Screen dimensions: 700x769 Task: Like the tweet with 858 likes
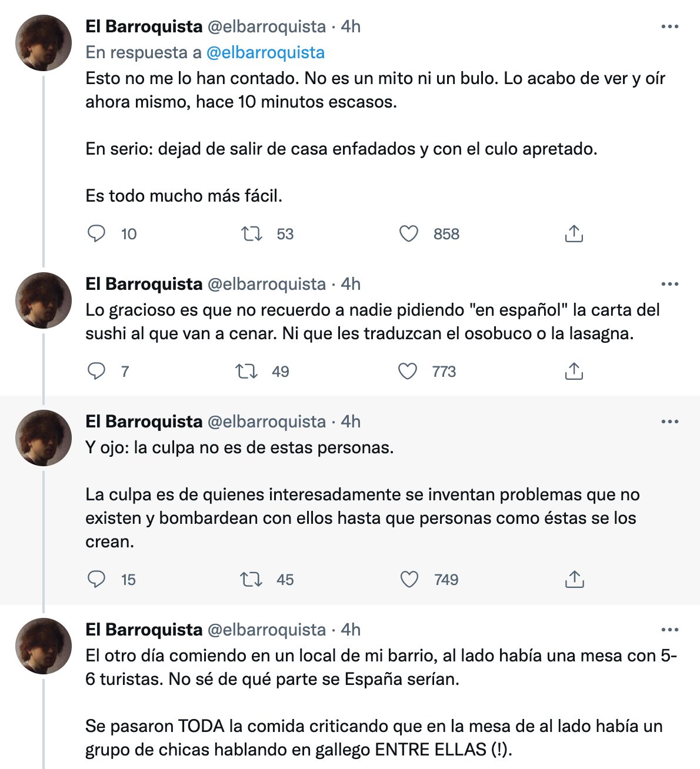coord(409,234)
